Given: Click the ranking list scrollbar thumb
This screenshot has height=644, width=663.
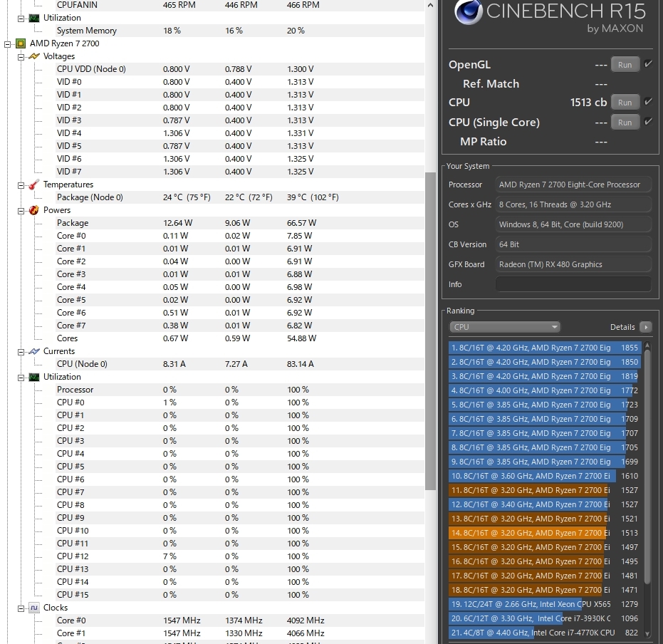Looking at the screenshot, I should 647,467.
